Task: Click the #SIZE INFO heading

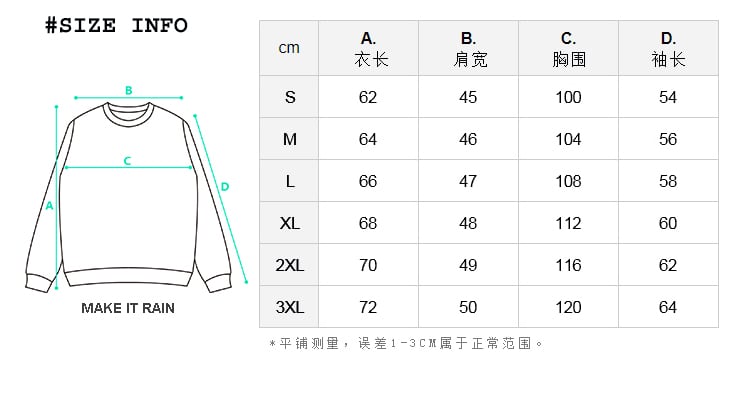Action: [117, 26]
